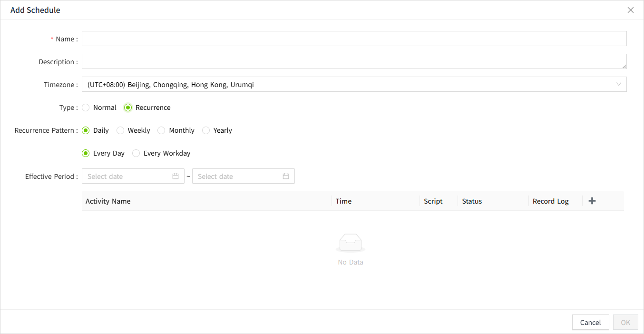Select the Normal schedule type
Viewport: 644px width, 334px height.
86,108
